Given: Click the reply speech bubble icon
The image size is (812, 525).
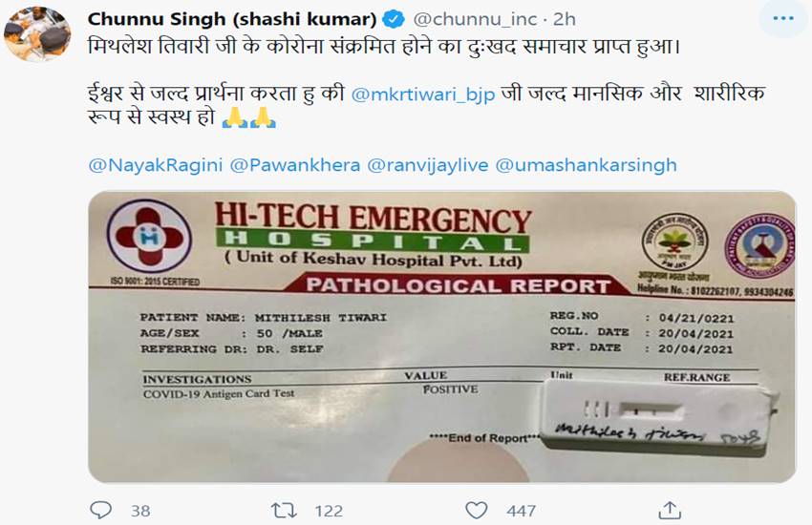Looking at the screenshot, I should coord(100,510).
